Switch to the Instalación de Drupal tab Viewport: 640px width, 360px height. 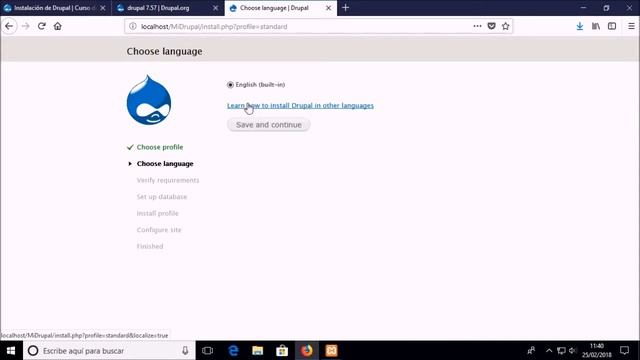tap(56, 8)
